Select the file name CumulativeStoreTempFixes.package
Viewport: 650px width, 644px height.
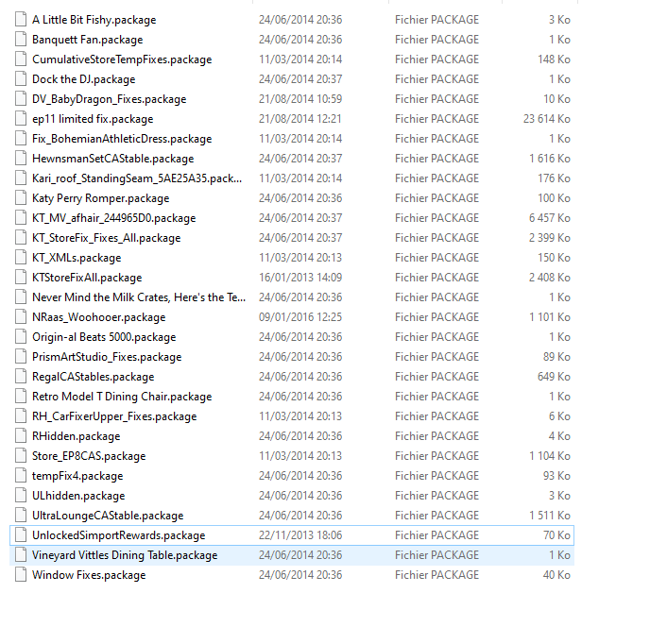point(122,59)
